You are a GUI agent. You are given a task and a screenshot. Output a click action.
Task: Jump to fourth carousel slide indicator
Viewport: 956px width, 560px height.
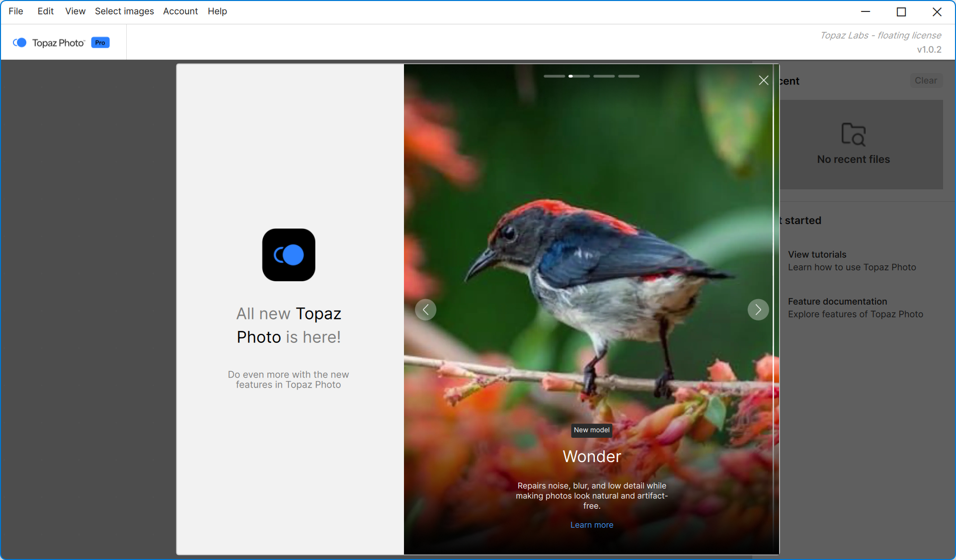pyautogui.click(x=629, y=76)
